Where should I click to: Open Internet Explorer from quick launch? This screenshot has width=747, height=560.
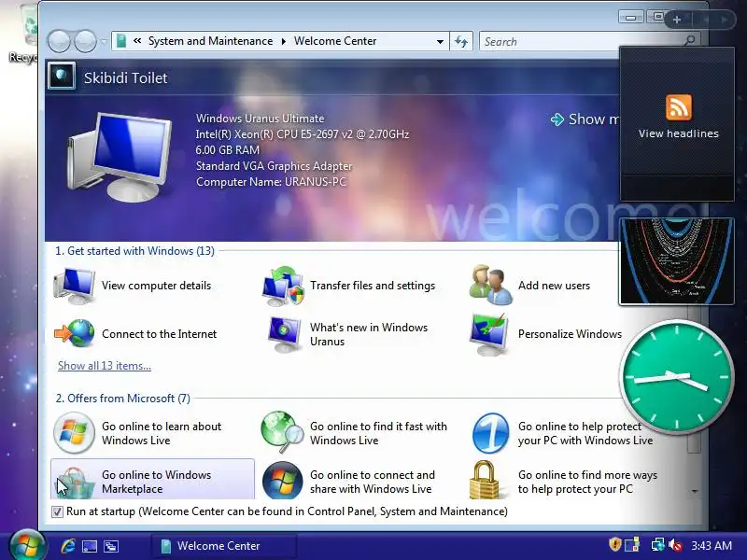coord(68,546)
